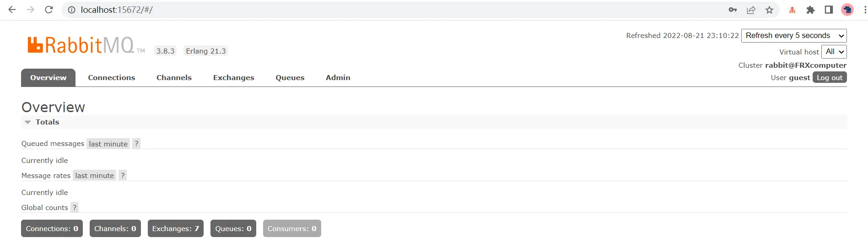Screen dimensions: 868x243
Task: Toggle the browser side panel icon
Action: coord(829,10)
